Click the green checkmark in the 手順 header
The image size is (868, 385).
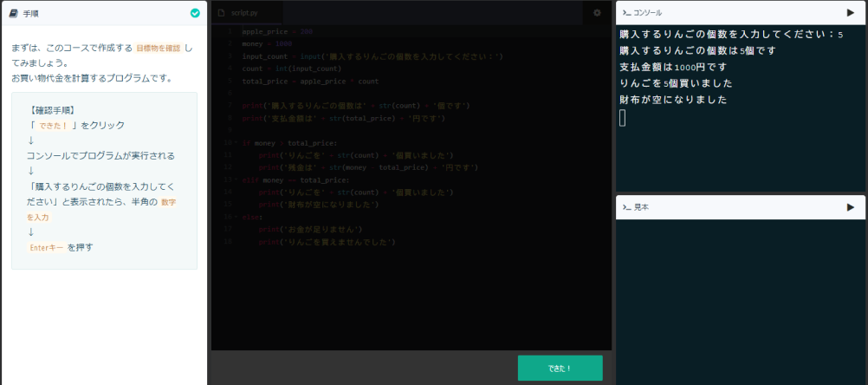[195, 13]
